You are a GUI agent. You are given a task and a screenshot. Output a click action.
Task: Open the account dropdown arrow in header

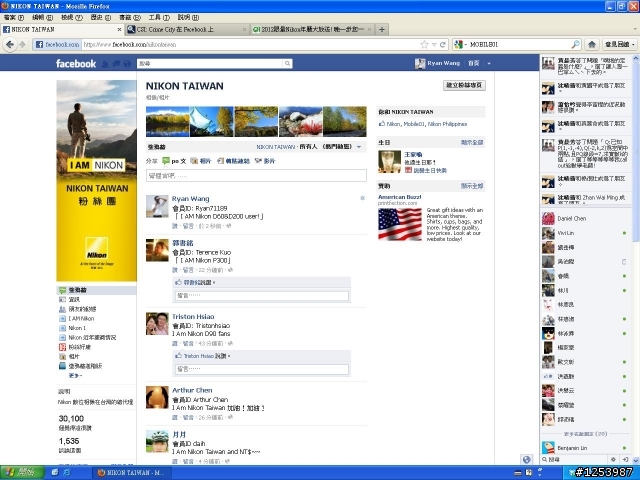489,63
